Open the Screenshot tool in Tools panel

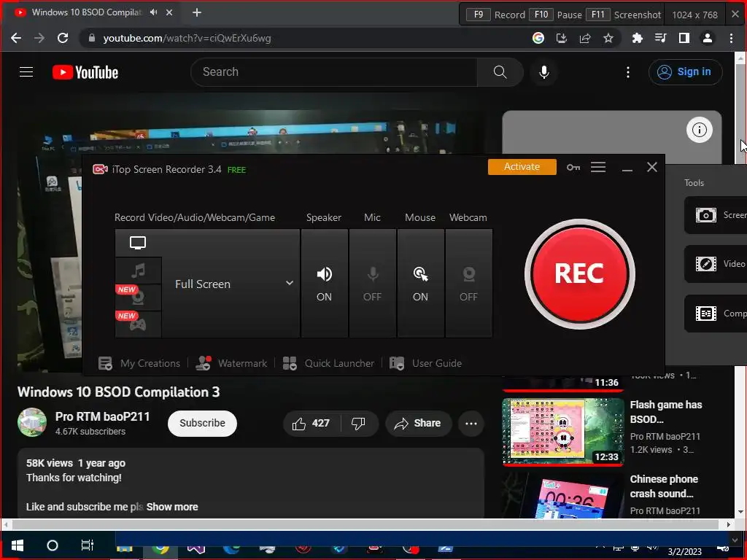coord(716,215)
